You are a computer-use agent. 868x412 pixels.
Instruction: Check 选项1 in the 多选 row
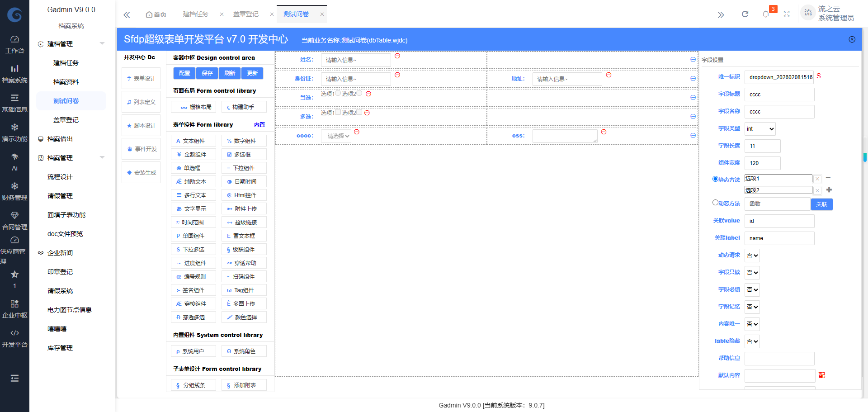[338, 112]
